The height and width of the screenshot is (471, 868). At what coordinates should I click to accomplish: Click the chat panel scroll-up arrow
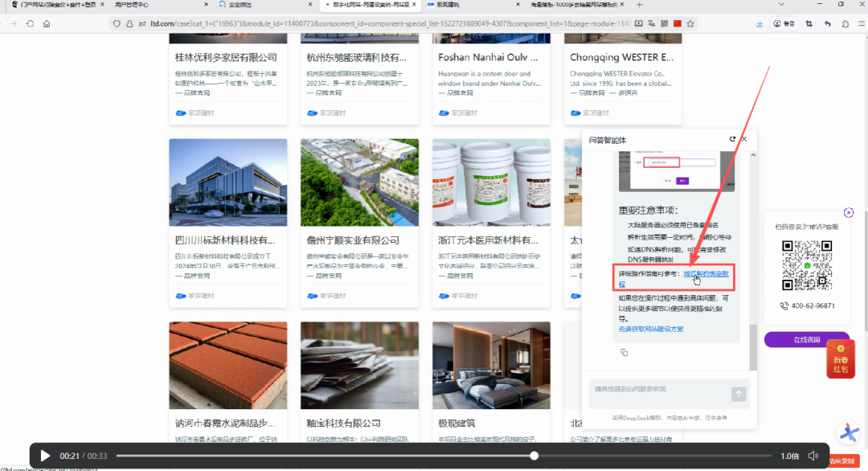(x=753, y=155)
